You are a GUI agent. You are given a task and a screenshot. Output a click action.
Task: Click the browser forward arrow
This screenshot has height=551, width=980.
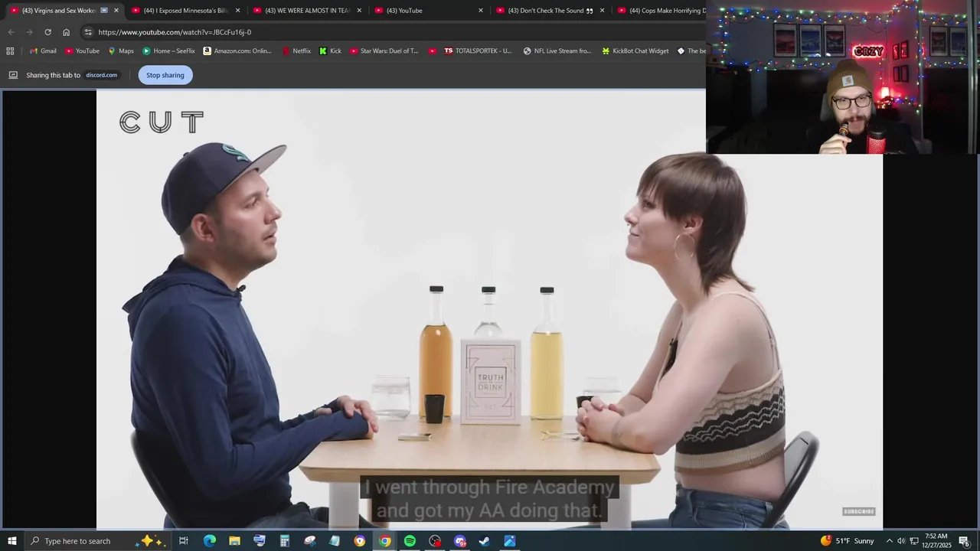(29, 32)
